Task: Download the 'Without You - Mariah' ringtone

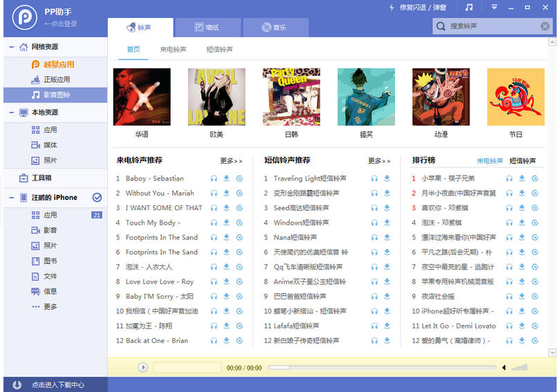Action: [x=226, y=194]
